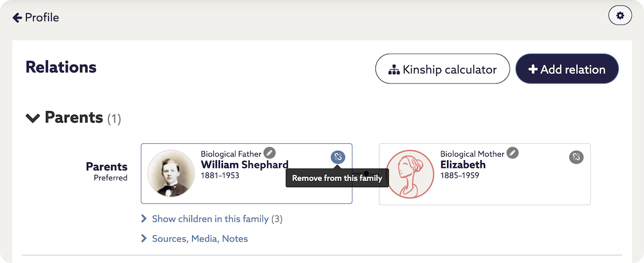Screen dimensions: 644x263
Task: Click Elizabeth's avatar illustration
Action: (410, 173)
